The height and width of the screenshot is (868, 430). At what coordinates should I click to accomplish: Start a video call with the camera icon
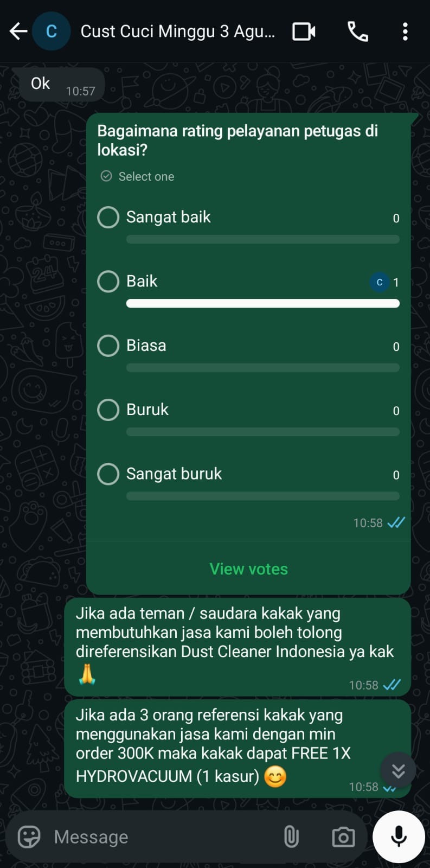click(304, 31)
